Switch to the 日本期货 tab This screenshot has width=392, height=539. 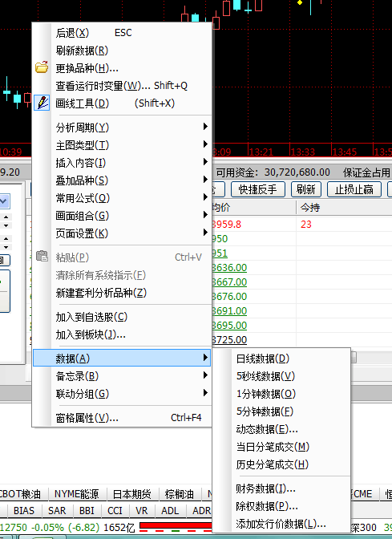132,494
